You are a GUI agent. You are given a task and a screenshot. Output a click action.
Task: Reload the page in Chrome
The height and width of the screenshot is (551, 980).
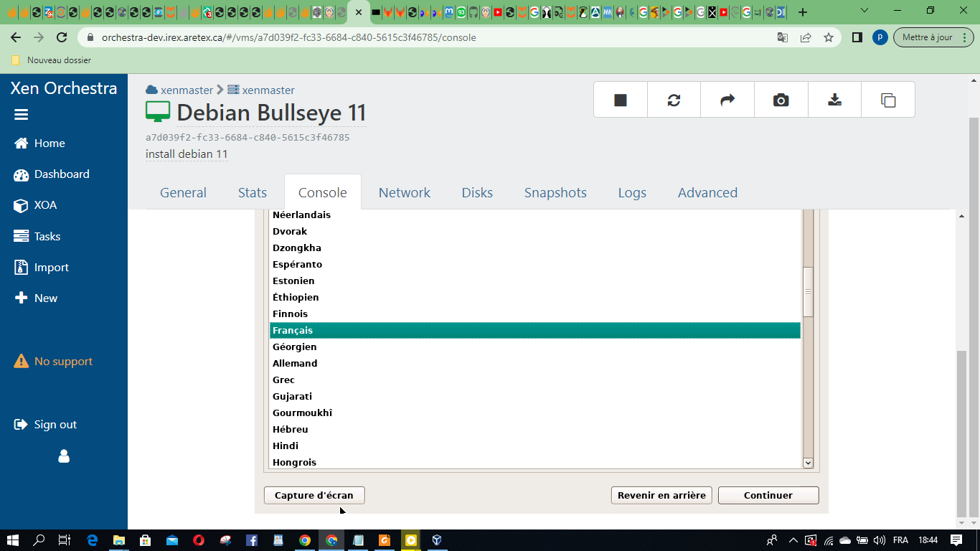tap(62, 37)
